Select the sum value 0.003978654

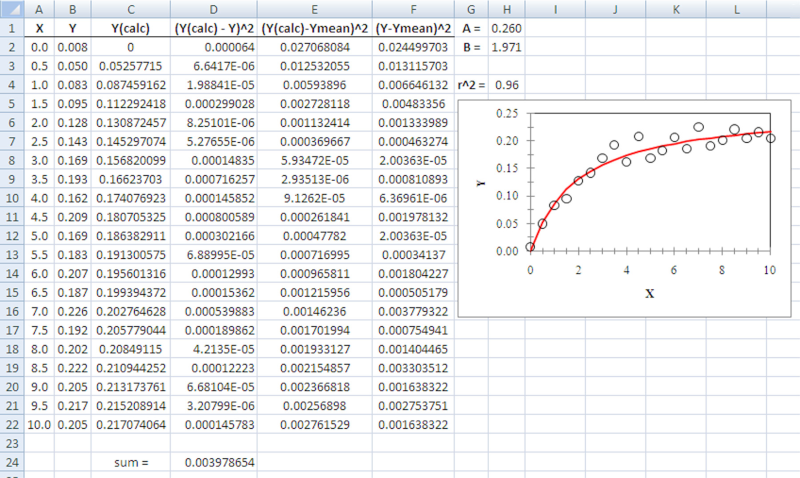tap(214, 462)
